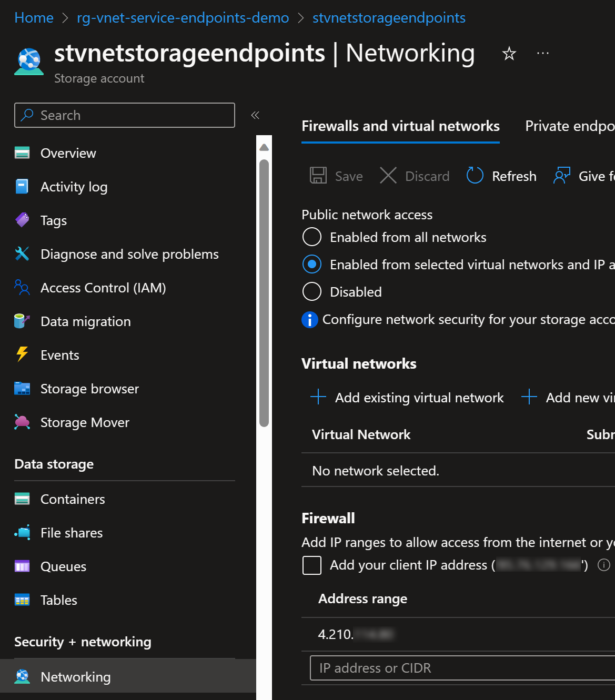The height and width of the screenshot is (700, 615).
Task: Click the Virtual Network column header
Action: pos(361,434)
